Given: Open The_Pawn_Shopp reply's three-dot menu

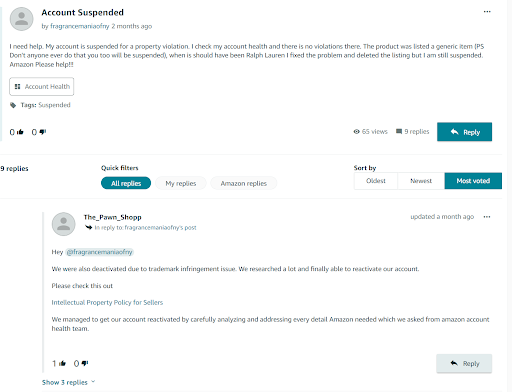Looking at the screenshot, I should pos(487,217).
